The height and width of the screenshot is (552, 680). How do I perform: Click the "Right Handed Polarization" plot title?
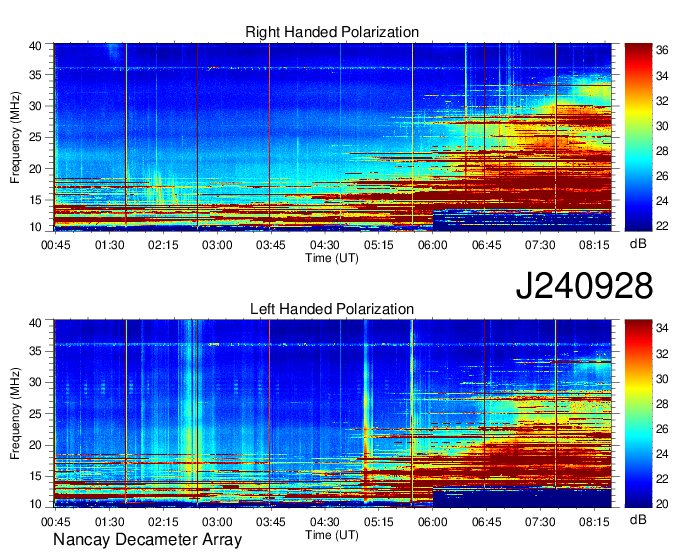coord(332,32)
